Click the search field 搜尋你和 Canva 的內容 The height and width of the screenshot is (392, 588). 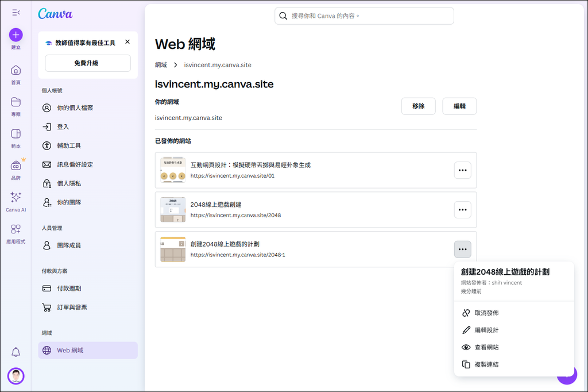364,16
